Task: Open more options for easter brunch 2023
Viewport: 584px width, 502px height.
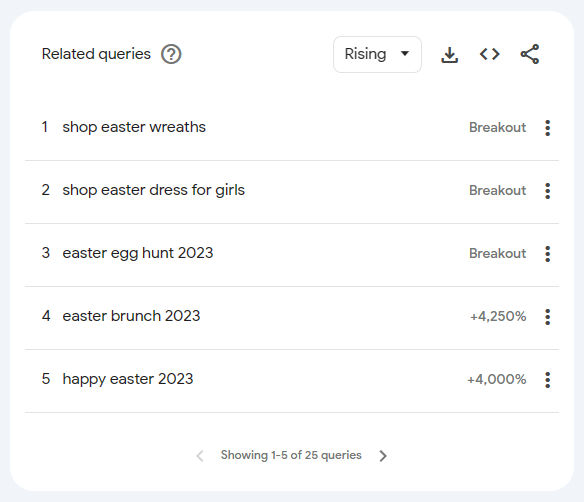Action: pos(548,317)
